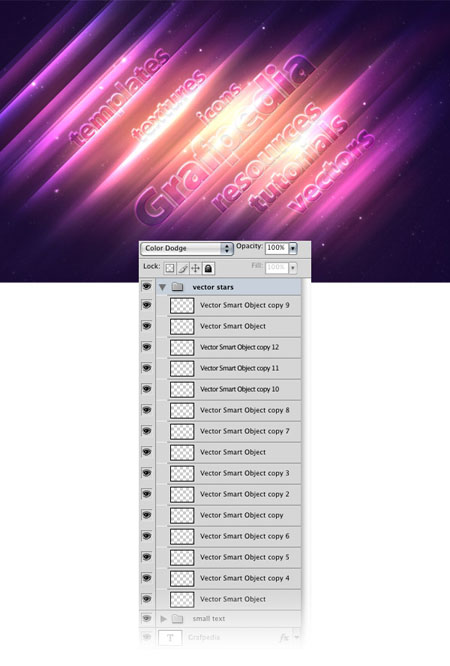Expand the small text group triangle
The height and width of the screenshot is (666, 450).
pos(163,619)
